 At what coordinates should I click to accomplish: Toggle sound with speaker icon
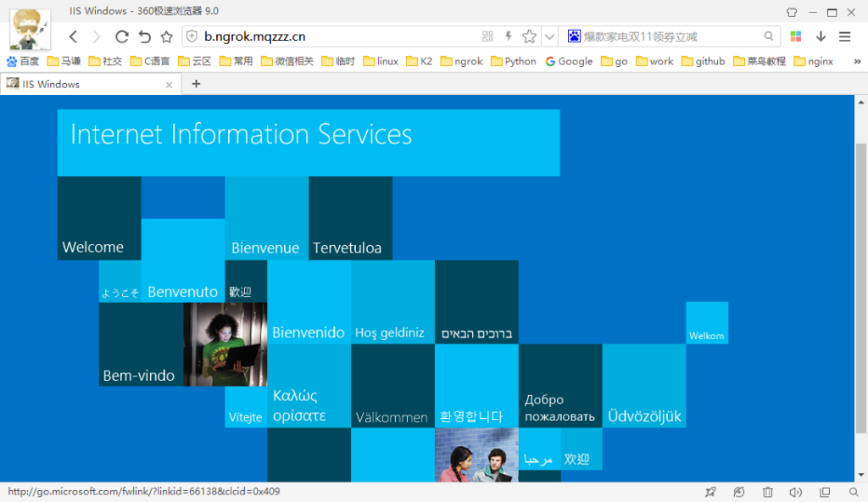pyautogui.click(x=795, y=492)
